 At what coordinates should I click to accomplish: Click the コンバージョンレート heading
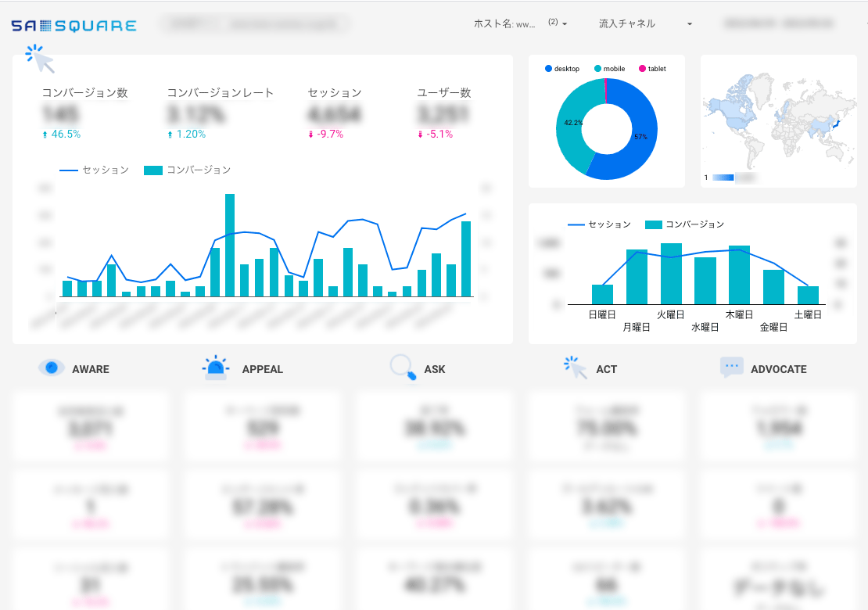221,92
